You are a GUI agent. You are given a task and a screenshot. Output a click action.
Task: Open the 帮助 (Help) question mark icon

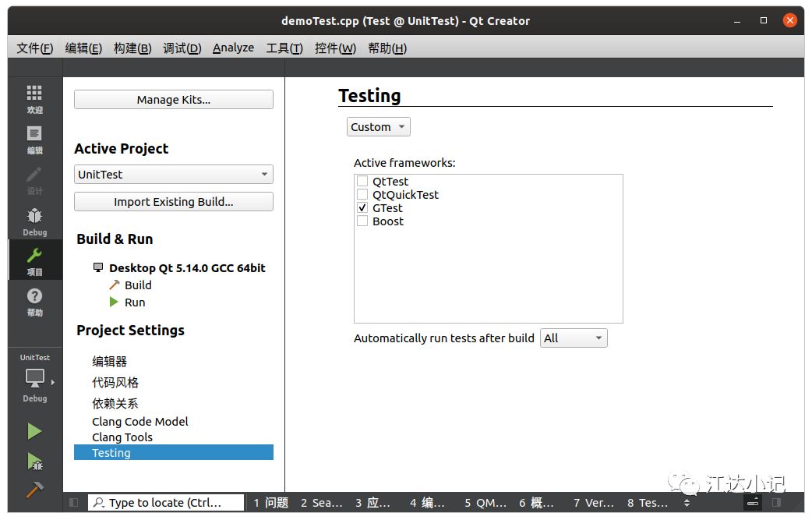pyautogui.click(x=34, y=295)
